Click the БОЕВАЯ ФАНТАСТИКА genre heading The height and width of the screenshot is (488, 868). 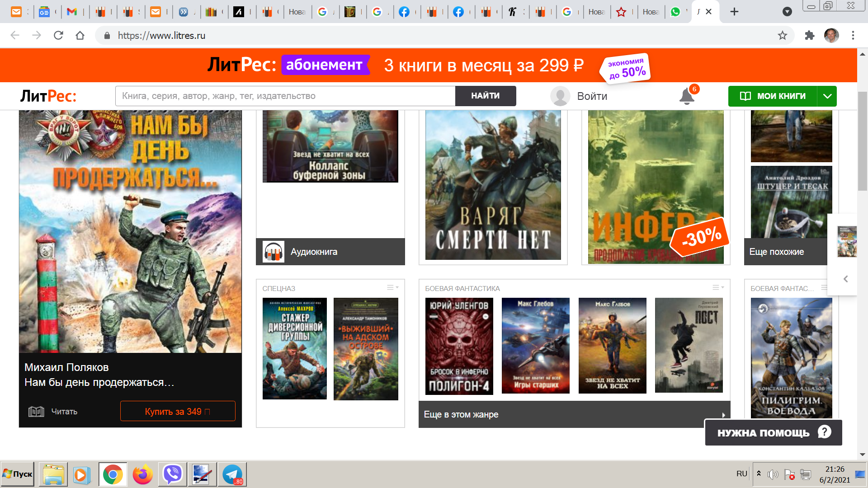(x=462, y=288)
